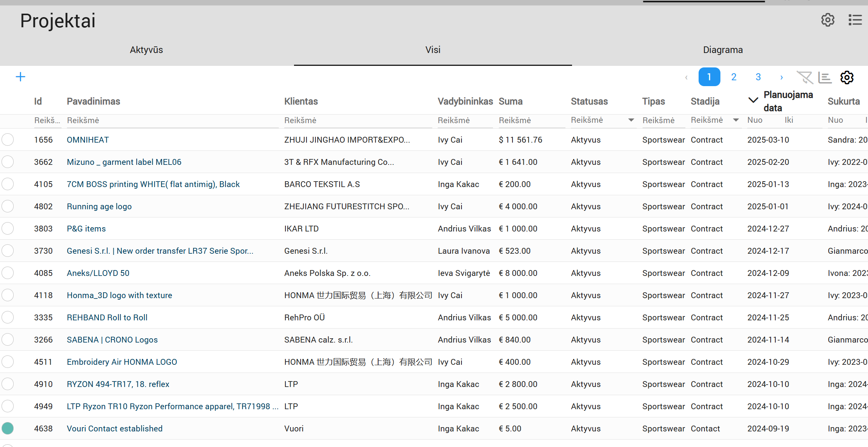Open the Running age logo project link
This screenshot has height=447, width=868.
tap(99, 207)
